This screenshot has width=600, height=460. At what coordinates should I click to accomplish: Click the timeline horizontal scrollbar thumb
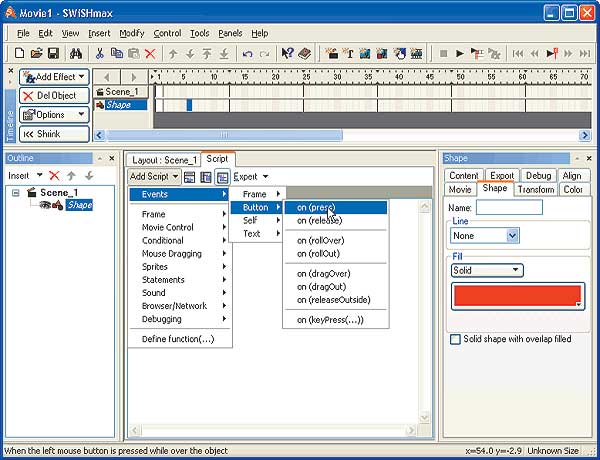(225, 135)
